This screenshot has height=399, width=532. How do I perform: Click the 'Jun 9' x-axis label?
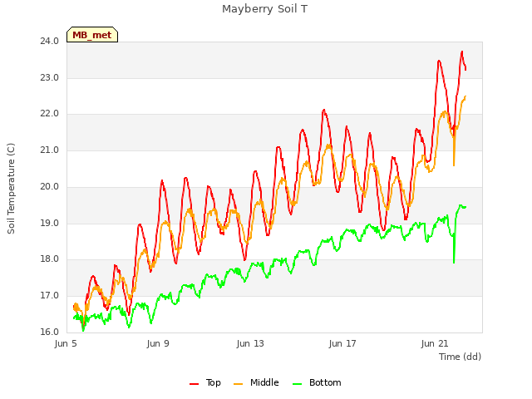(158, 343)
